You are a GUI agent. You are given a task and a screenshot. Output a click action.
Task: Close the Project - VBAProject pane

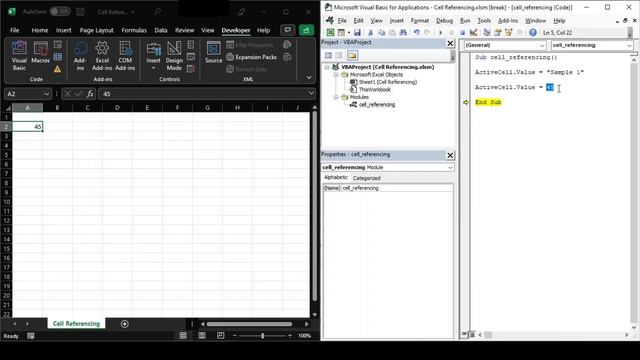[450, 43]
